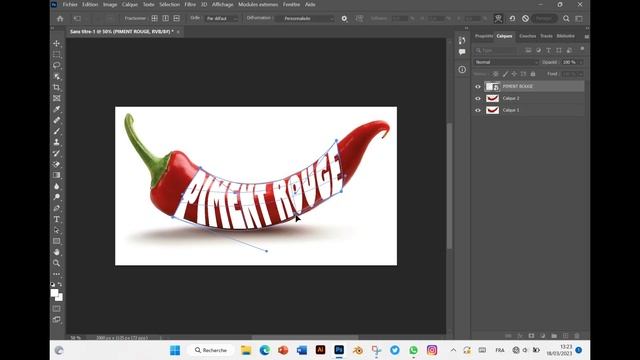The image size is (640, 360).
Task: Switch to the Propriétés tab
Action: pos(484,36)
